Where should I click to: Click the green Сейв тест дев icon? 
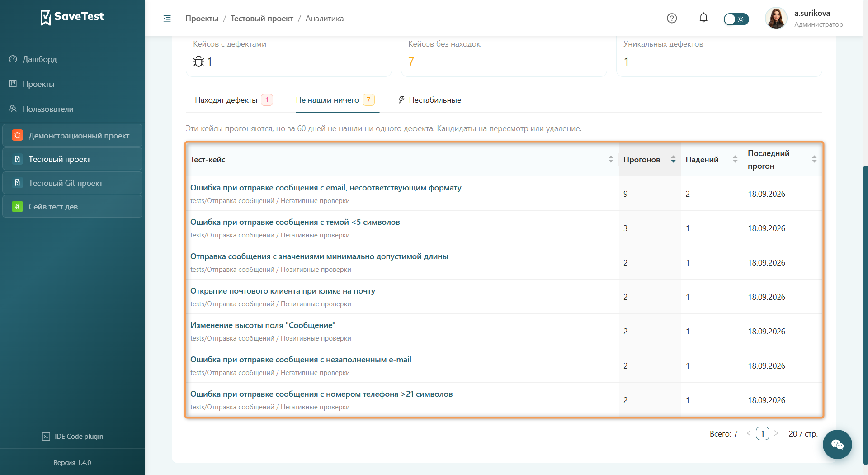(17, 206)
